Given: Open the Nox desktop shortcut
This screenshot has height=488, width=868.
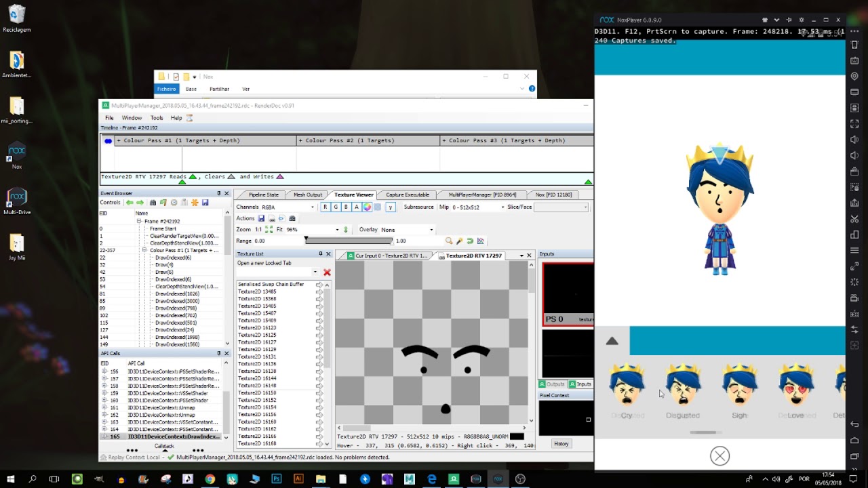Looking at the screenshot, I should click(17, 156).
